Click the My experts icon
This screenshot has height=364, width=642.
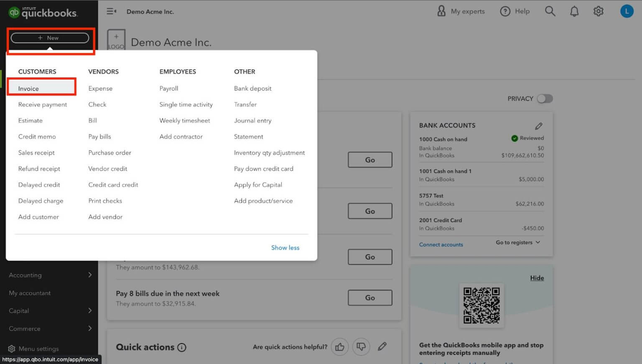(441, 11)
